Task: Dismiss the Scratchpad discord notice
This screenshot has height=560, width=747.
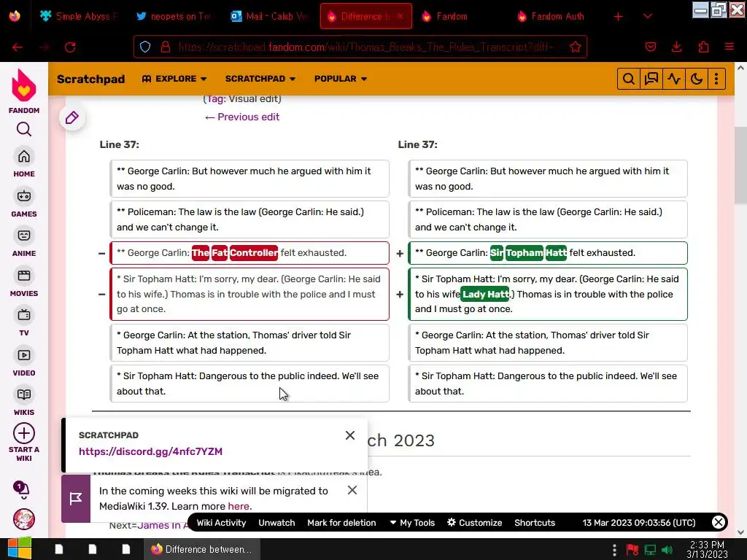Action: coord(350,435)
